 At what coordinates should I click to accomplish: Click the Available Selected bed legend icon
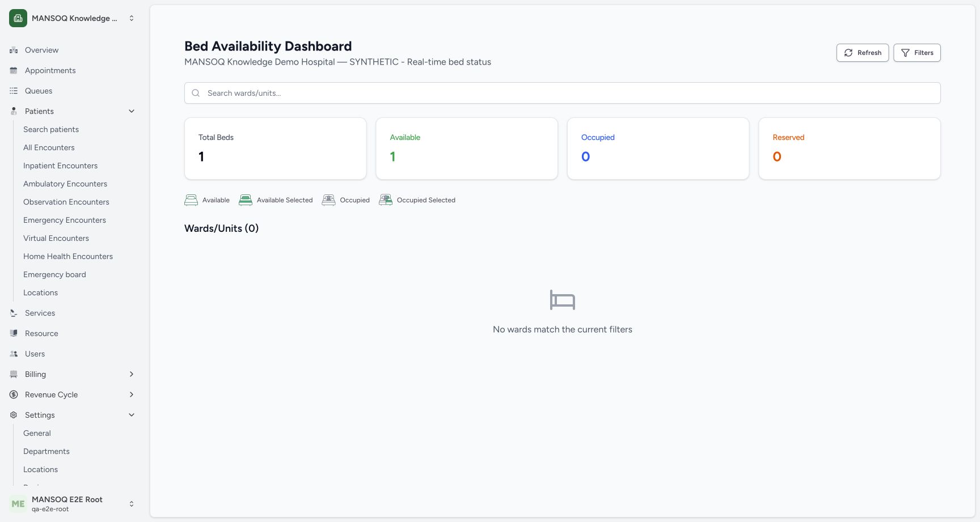246,200
